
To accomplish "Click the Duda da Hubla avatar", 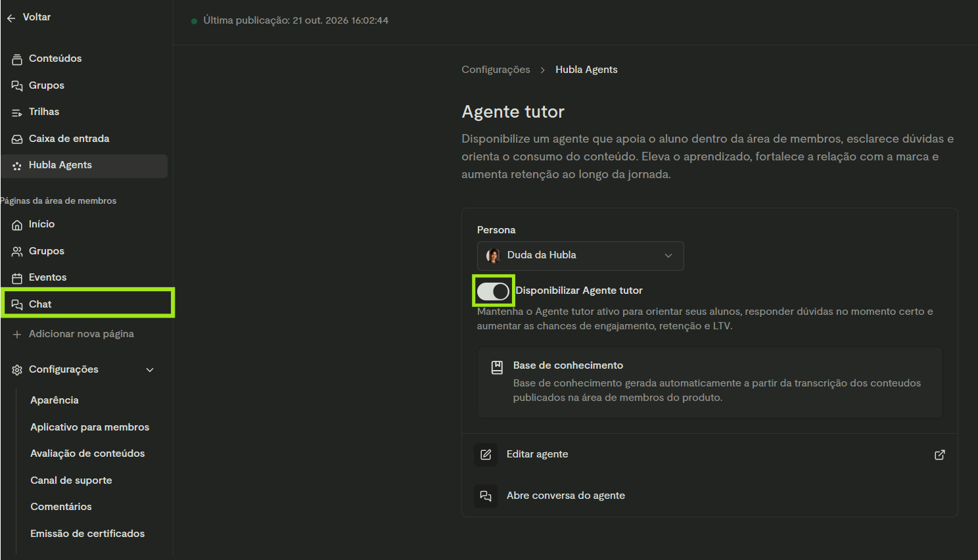I will tap(493, 256).
